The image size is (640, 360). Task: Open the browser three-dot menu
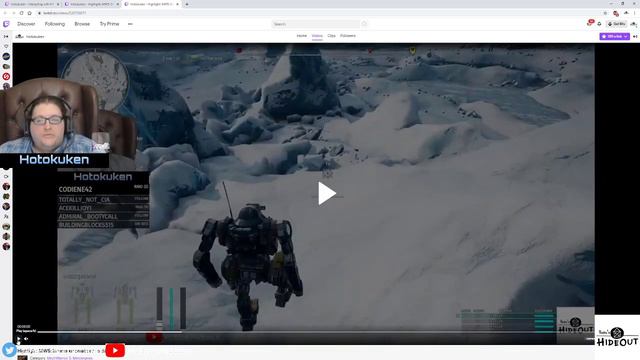pos(635,13)
